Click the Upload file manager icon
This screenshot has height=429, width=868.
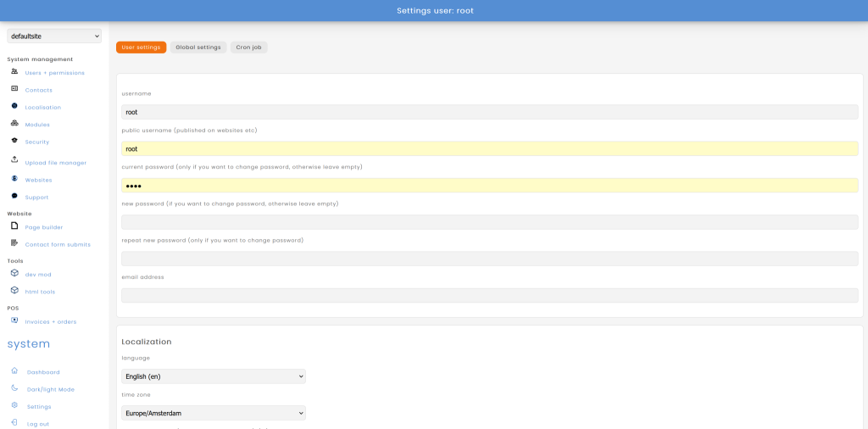(x=14, y=160)
